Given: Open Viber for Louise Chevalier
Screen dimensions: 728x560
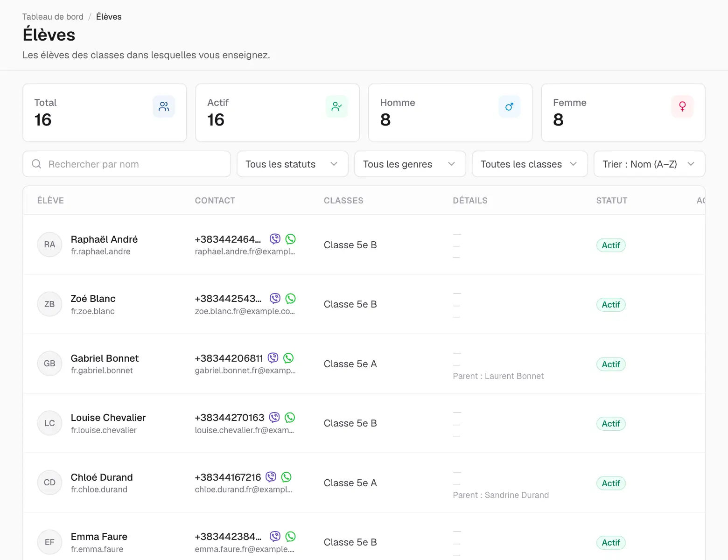Looking at the screenshot, I should click(275, 417).
